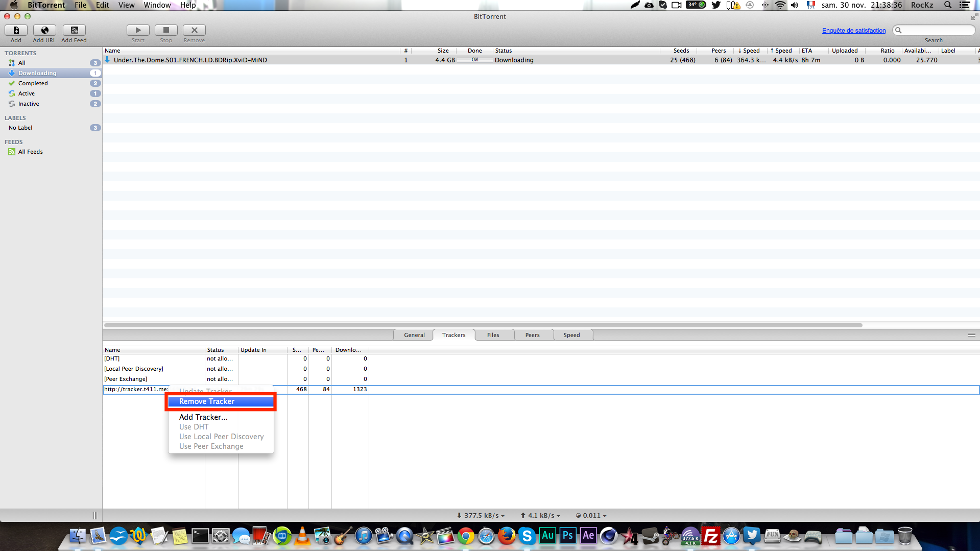Click the Add URL globe icon
The height and width of the screenshot is (551, 980).
[x=44, y=30]
